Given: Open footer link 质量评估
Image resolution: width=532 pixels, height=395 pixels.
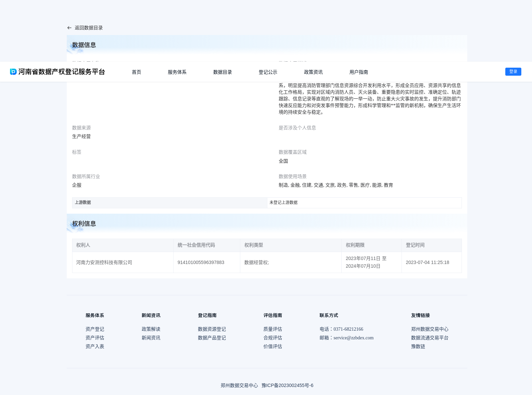Looking at the screenshot, I should [273, 329].
